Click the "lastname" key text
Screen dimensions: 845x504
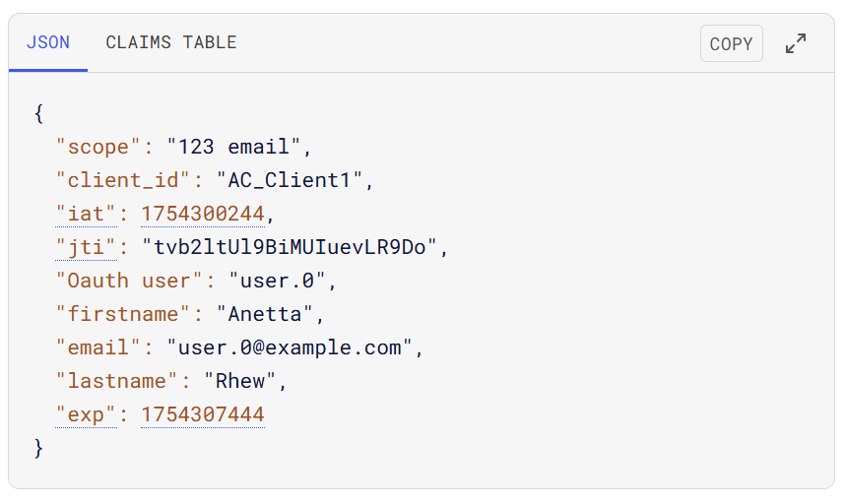click(x=117, y=381)
